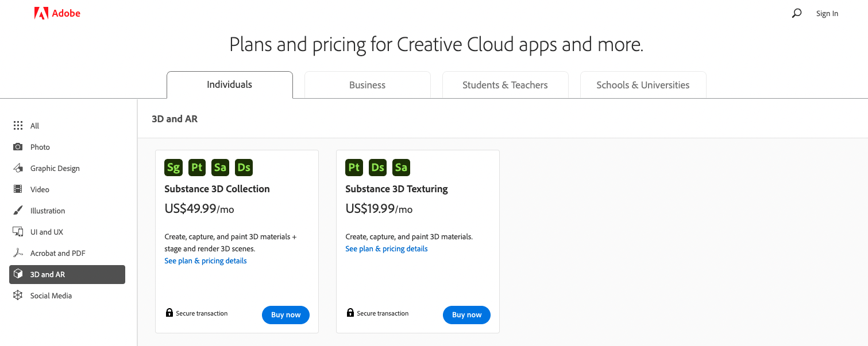The width and height of the screenshot is (868, 346).
Task: Open the search magnifier icon
Action: pyautogui.click(x=796, y=13)
